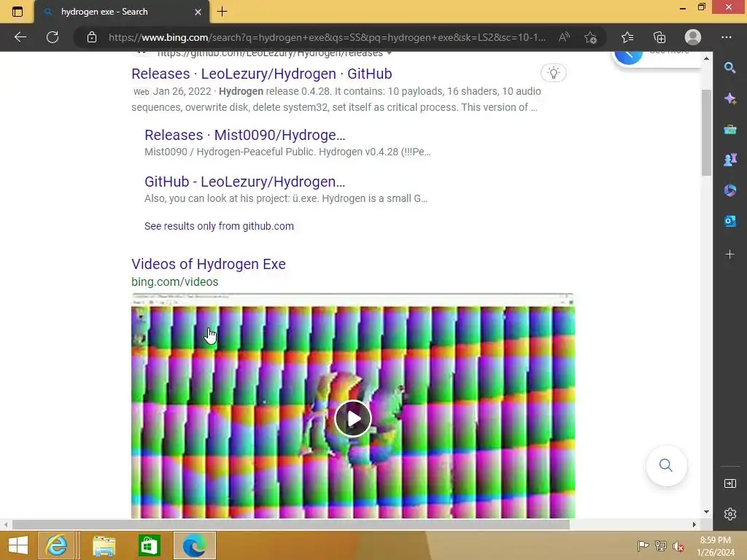Open sidebar Microsoft 365 icon
This screenshot has height=560, width=747.
pyautogui.click(x=729, y=190)
